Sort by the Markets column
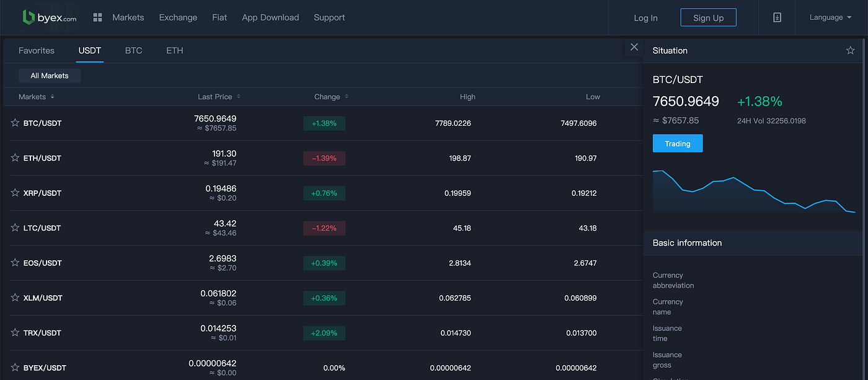This screenshot has width=868, height=380. point(37,97)
